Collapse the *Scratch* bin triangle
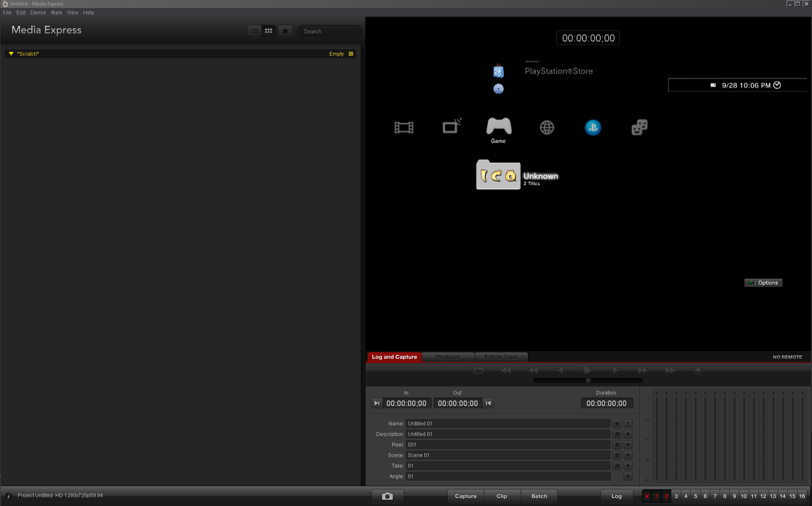 [11, 54]
